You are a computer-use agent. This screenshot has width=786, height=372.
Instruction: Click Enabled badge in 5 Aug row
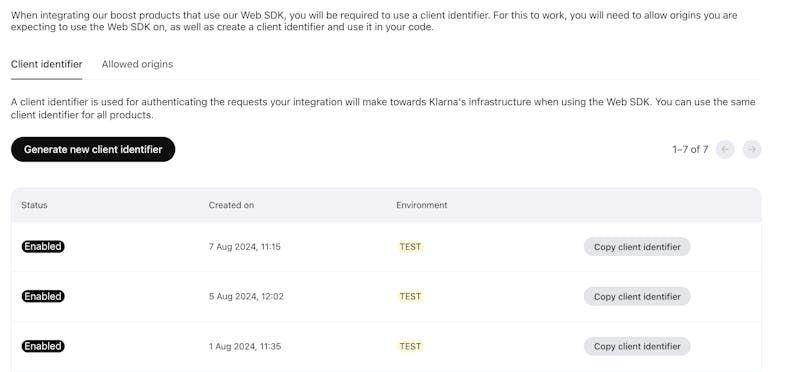click(x=43, y=296)
